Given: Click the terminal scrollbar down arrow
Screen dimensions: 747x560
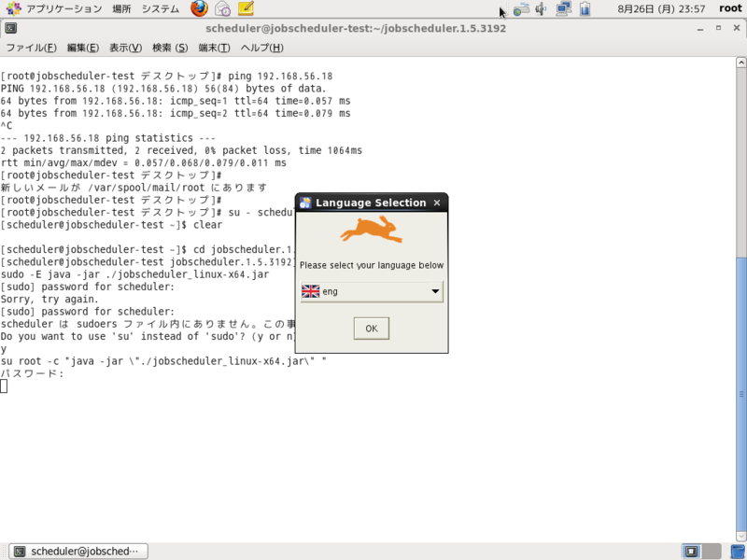Looking at the screenshot, I should pyautogui.click(x=741, y=536).
